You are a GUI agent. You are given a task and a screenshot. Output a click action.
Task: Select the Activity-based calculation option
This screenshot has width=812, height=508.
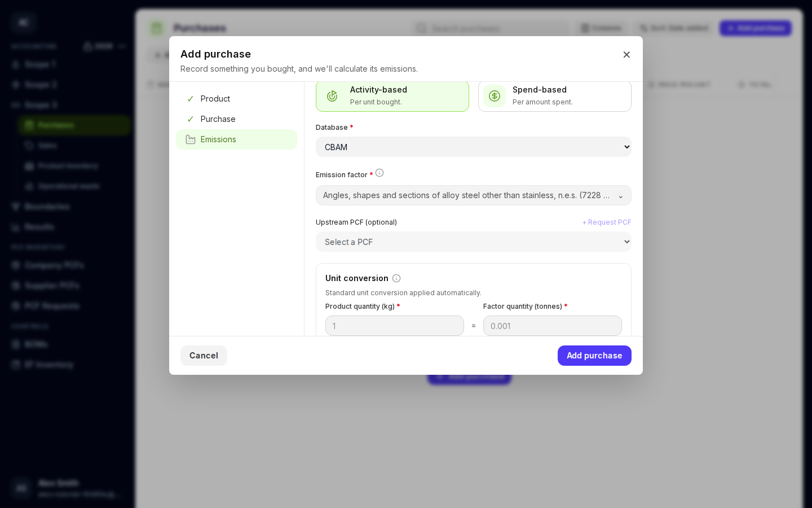point(392,96)
